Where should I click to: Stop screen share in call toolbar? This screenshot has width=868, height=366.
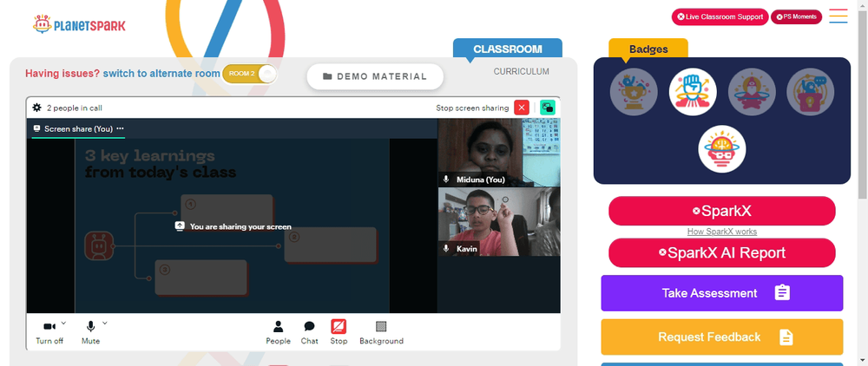click(x=339, y=333)
